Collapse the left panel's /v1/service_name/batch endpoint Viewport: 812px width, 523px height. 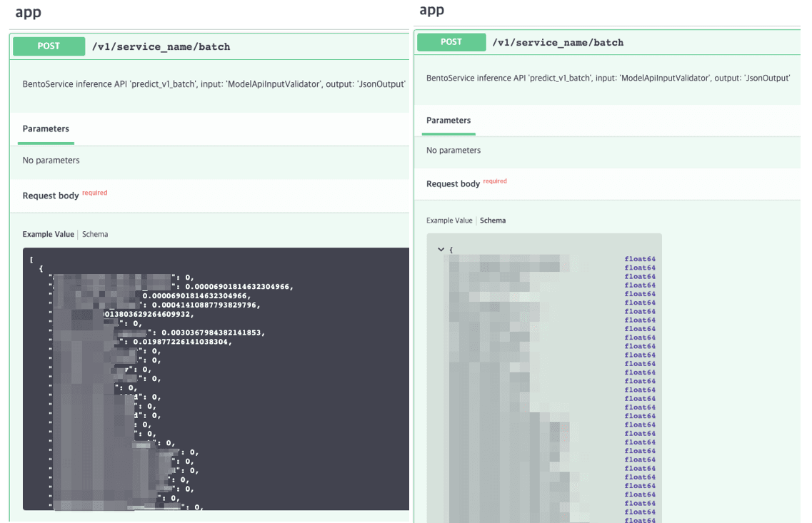tap(161, 47)
